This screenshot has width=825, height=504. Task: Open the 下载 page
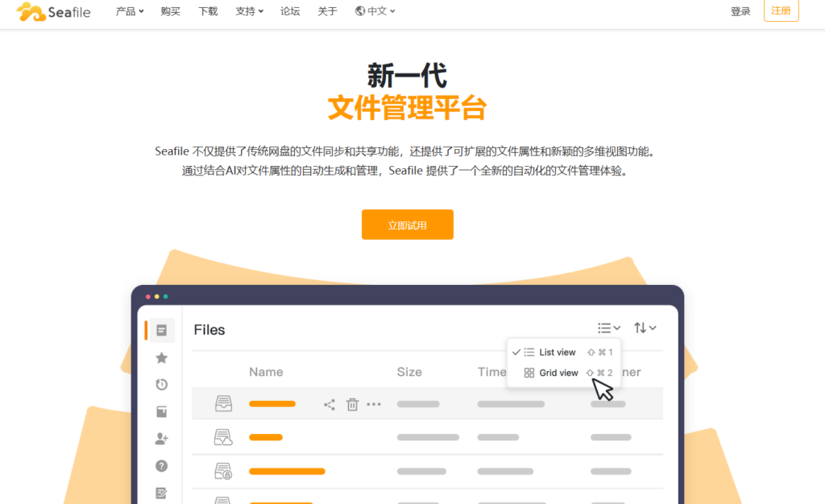(208, 11)
